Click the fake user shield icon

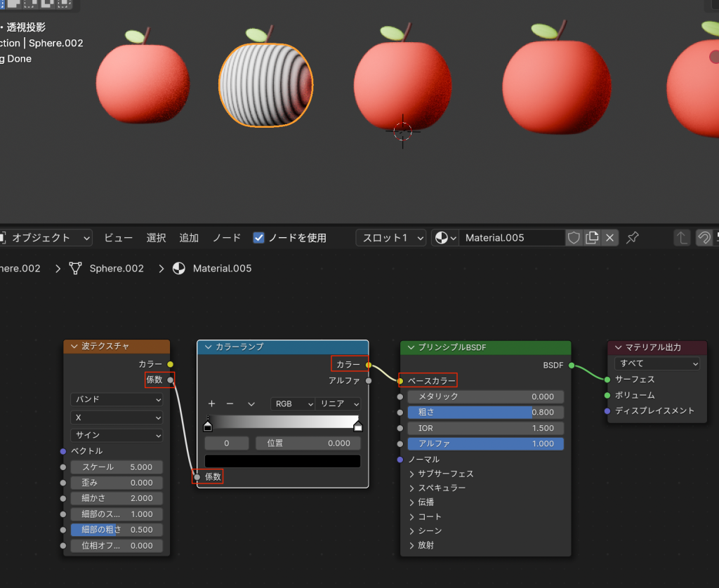[574, 238]
